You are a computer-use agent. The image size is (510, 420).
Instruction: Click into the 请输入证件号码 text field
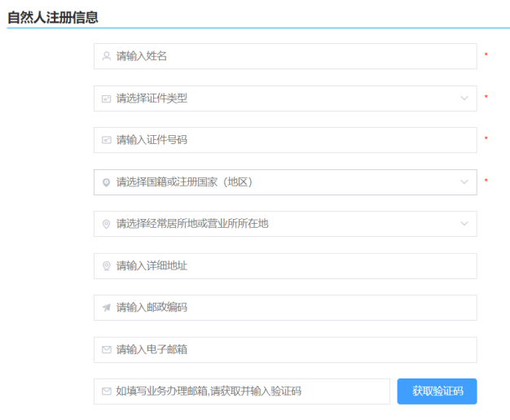(285, 140)
